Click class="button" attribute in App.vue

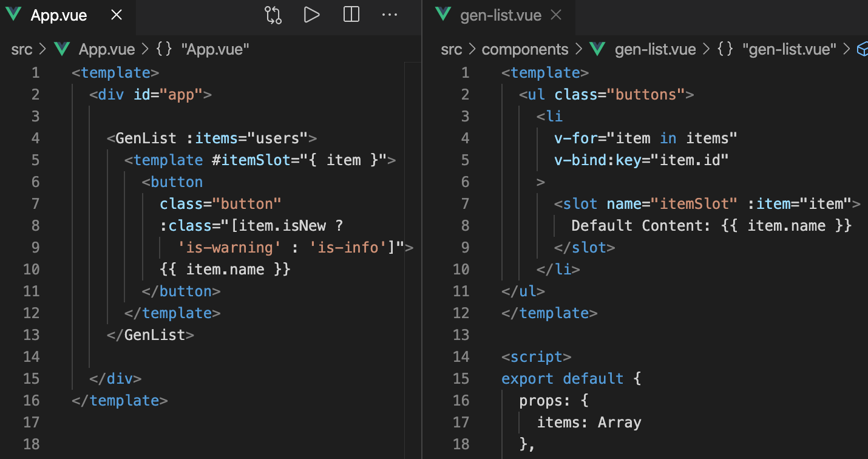[x=221, y=203]
